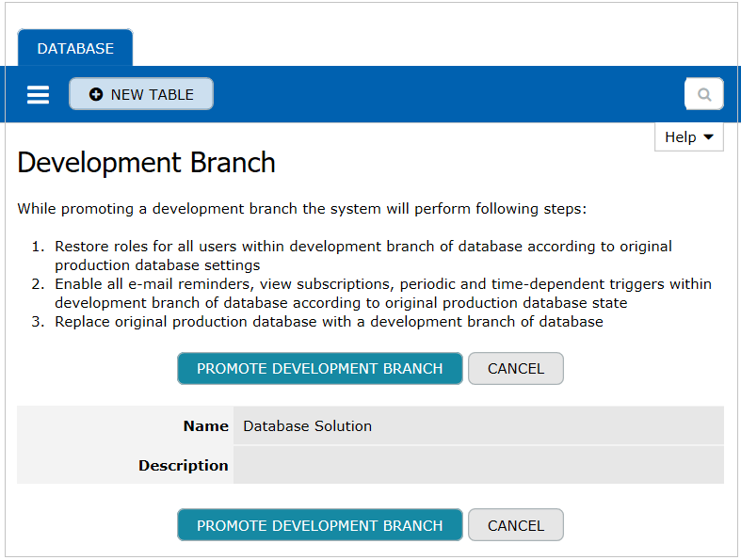The width and height of the screenshot is (741, 560).
Task: Click step 3 'Replace original production database' text
Action: click(329, 321)
